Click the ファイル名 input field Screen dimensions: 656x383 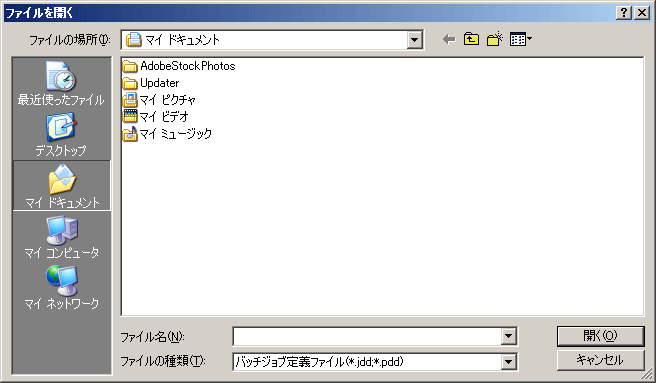pos(367,336)
